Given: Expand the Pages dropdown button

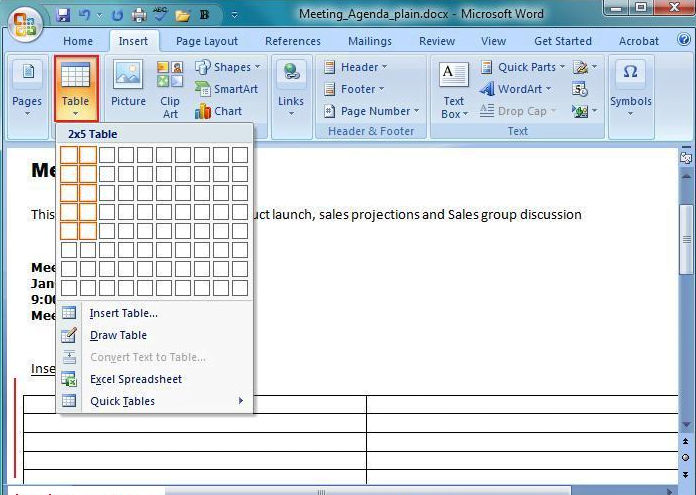Looking at the screenshot, I should (x=27, y=88).
